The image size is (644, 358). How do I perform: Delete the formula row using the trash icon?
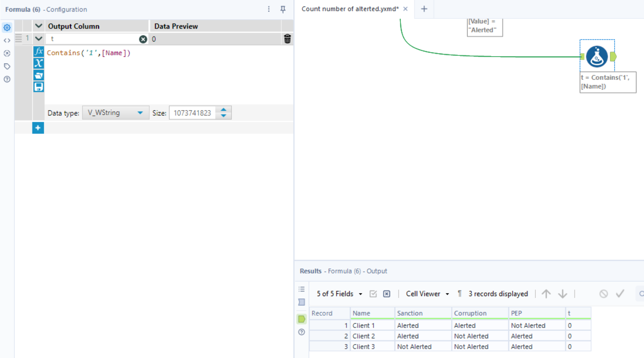[287, 39]
